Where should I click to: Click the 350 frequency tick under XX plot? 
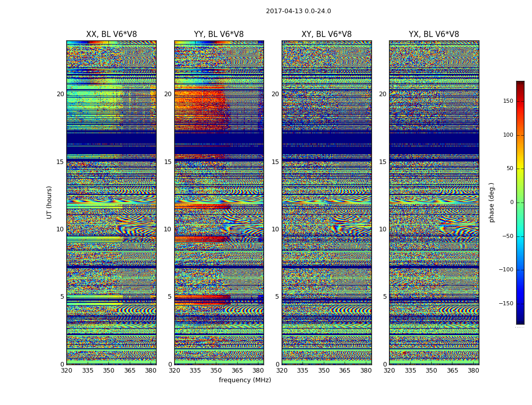(108, 371)
